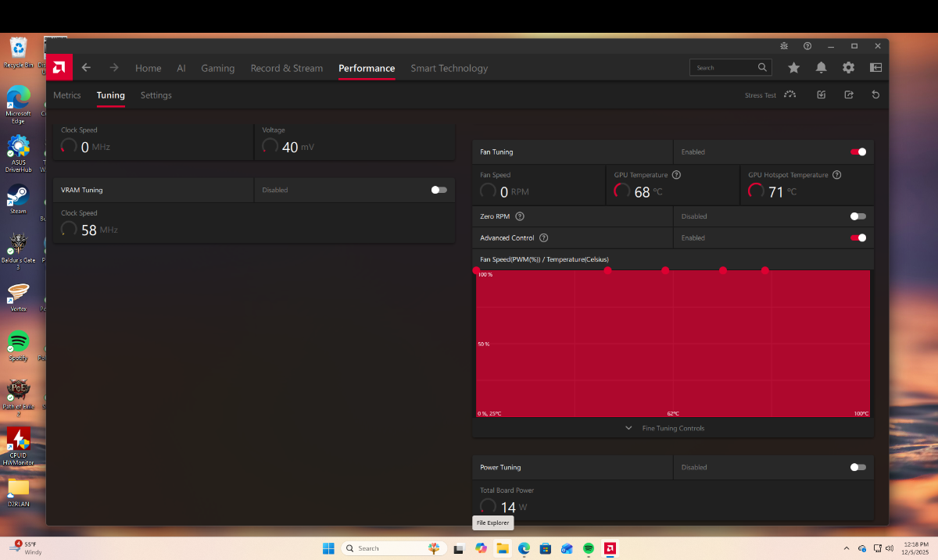Viewport: 938px width, 560px height.
Task: Click the AMD logo home icon
Action: [x=59, y=68]
